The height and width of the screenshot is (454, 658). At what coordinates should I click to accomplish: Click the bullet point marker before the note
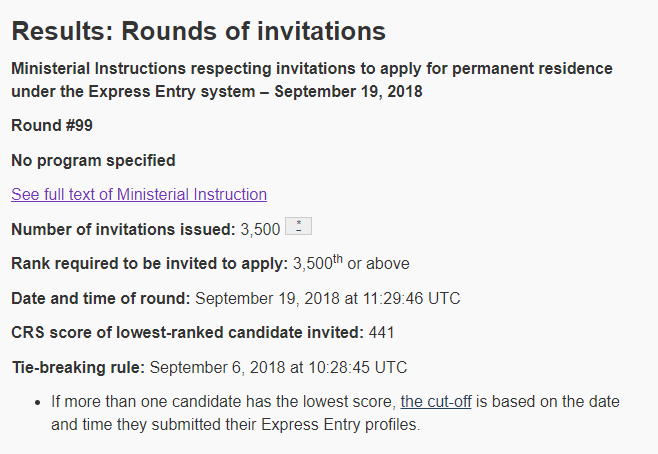(x=37, y=402)
